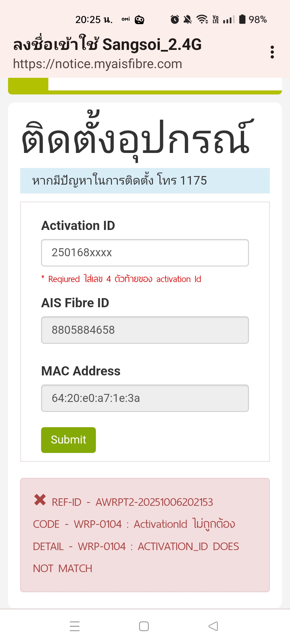
Task: Tap the battery status icon
Action: click(242, 19)
